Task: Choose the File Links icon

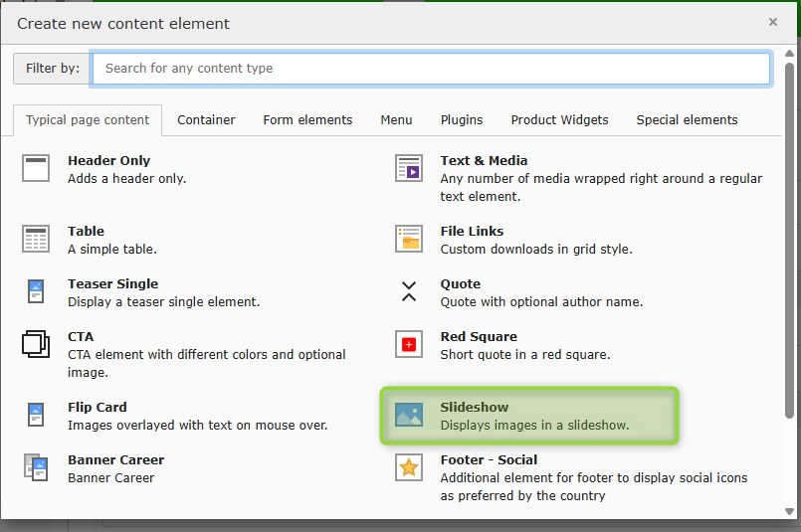Action: click(409, 240)
